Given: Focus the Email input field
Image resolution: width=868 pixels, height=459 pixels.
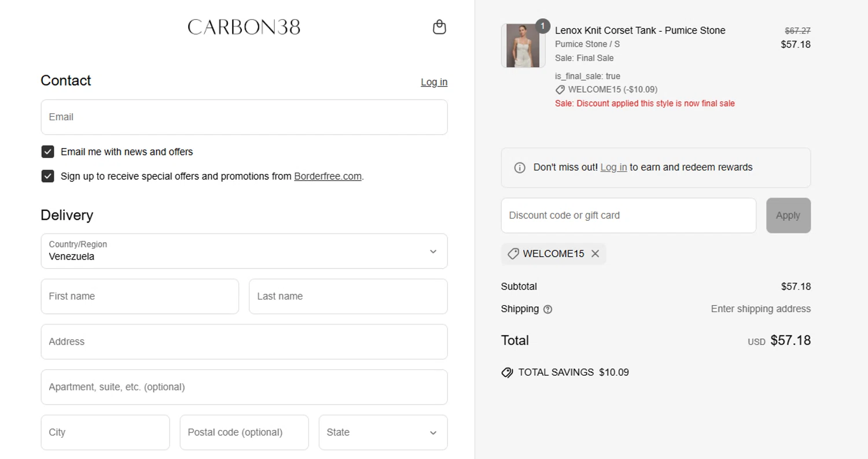Looking at the screenshot, I should tap(244, 117).
